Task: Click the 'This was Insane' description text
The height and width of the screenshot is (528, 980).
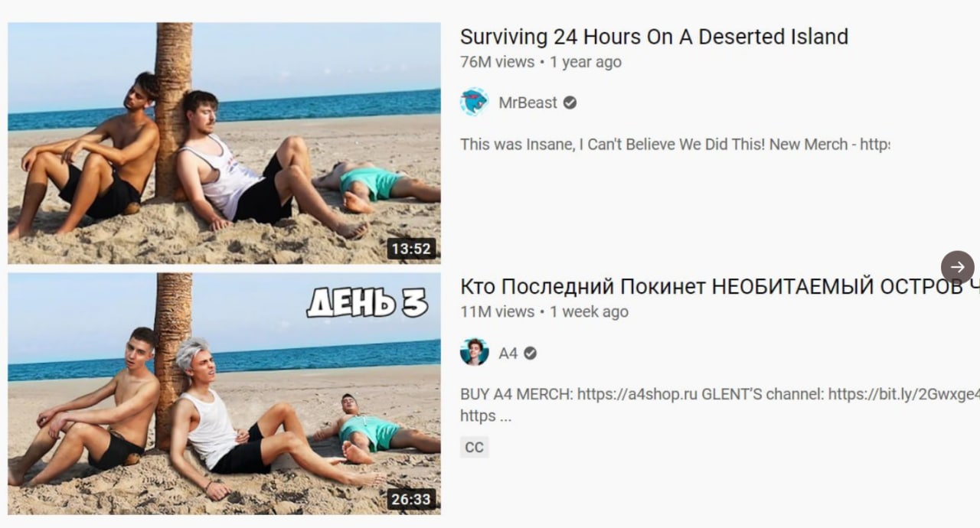Action: point(675,144)
